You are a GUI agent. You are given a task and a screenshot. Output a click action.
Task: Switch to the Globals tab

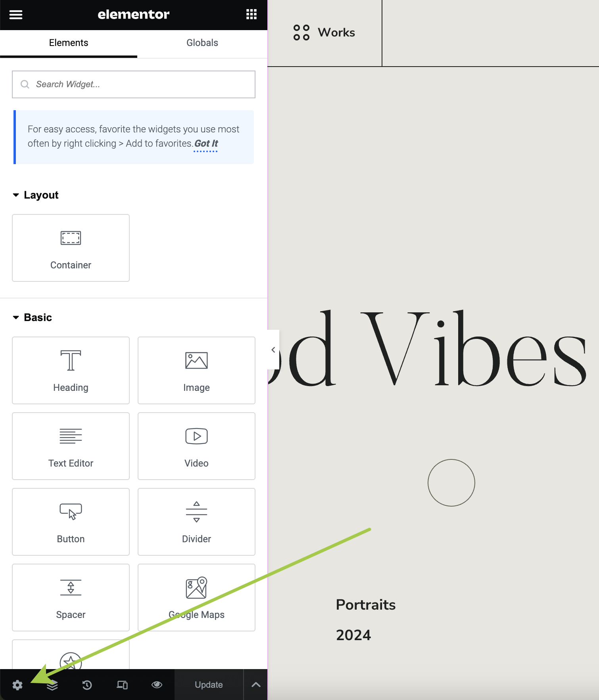click(x=202, y=43)
